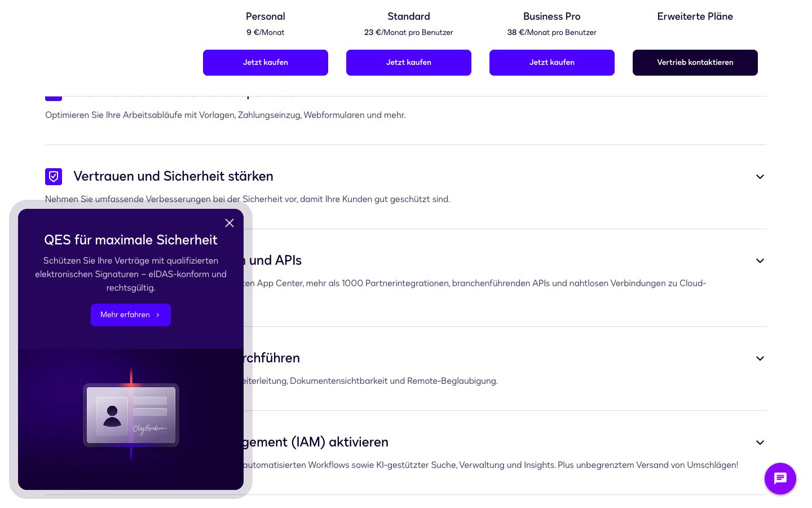
Task: Click the Vertrauen und Sicherheit stärken title
Action: 173,176
